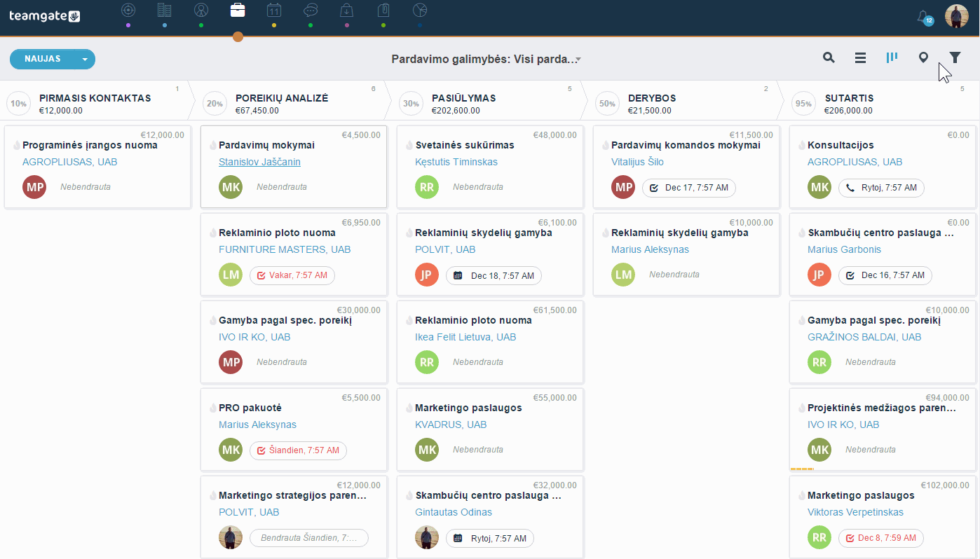Click Vakar, 7:57 AM overdue task pill

click(292, 275)
